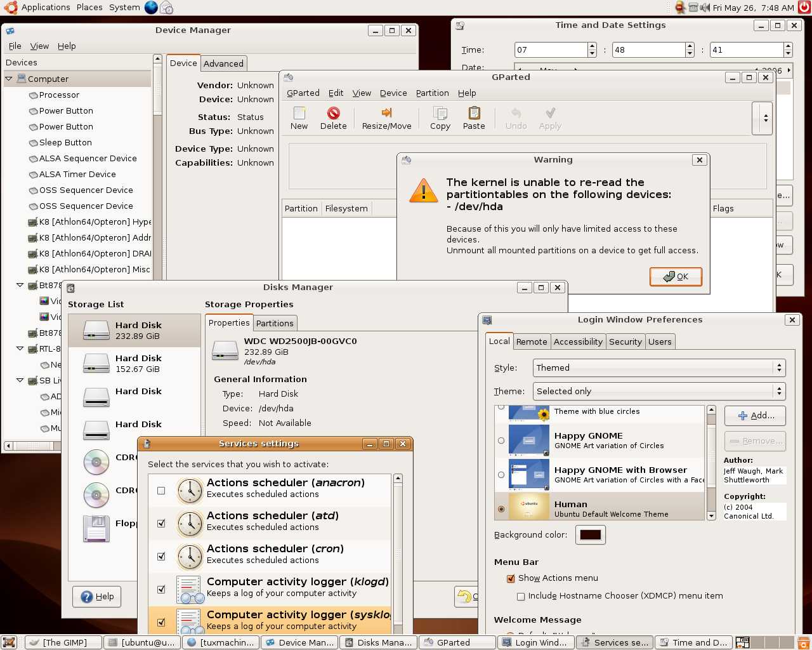This screenshot has height=650, width=812.
Task: Click OK in the Warning dialog
Action: tap(676, 277)
